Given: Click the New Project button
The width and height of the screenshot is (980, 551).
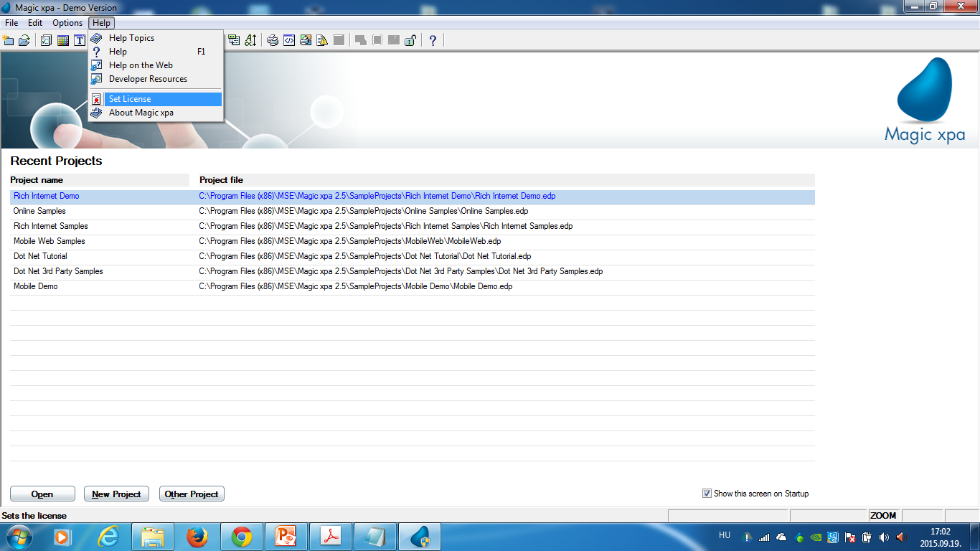Looking at the screenshot, I should [116, 494].
